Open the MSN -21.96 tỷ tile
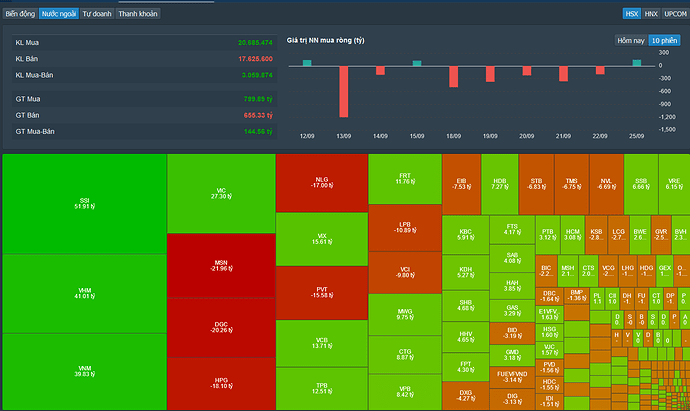This screenshot has height=411, width=690. 221,266
